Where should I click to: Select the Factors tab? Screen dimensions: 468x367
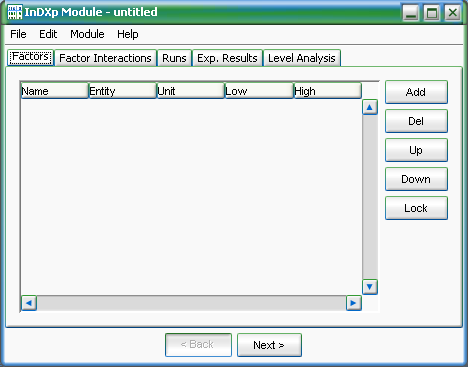click(x=30, y=57)
